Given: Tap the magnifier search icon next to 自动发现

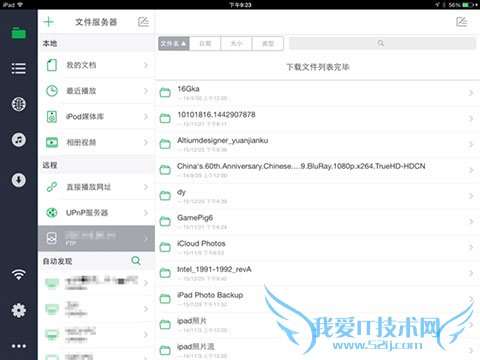Looking at the screenshot, I should point(136,261).
